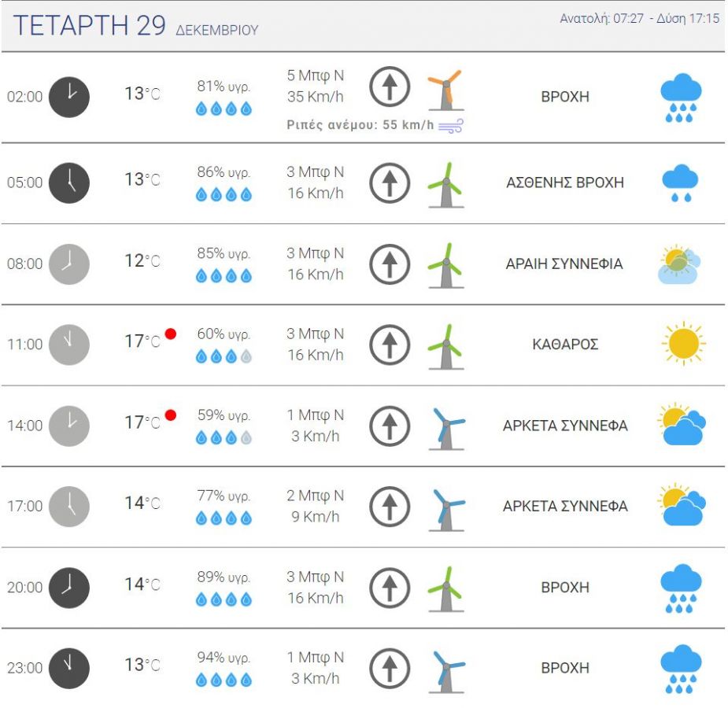Click the ΑΣΘΕΝΗΣ ΒΡΟΧΗ description
Screen dimensions: 728x708
564,183
